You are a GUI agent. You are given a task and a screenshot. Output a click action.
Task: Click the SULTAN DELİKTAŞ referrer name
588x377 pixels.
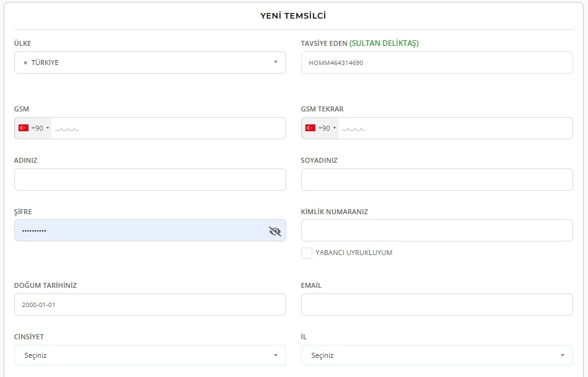point(384,43)
